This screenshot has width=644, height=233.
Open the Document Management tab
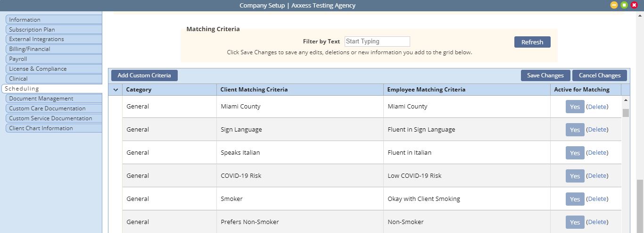(54, 99)
